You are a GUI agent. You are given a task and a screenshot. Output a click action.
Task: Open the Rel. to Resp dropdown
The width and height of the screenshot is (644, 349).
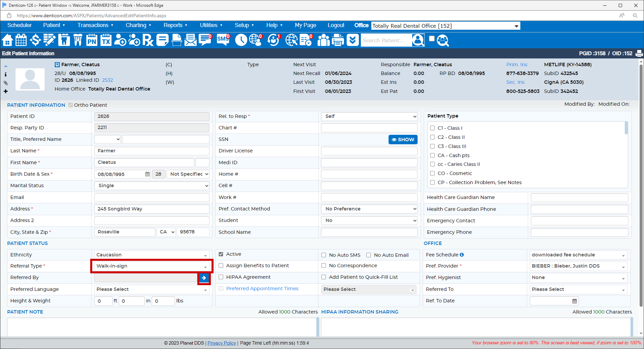pos(369,116)
